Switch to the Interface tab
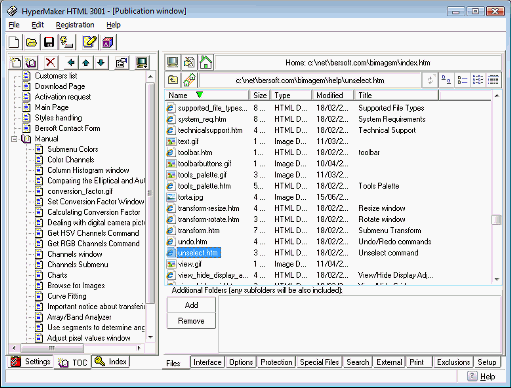Screen dimensions: 511x388 pos(207,362)
